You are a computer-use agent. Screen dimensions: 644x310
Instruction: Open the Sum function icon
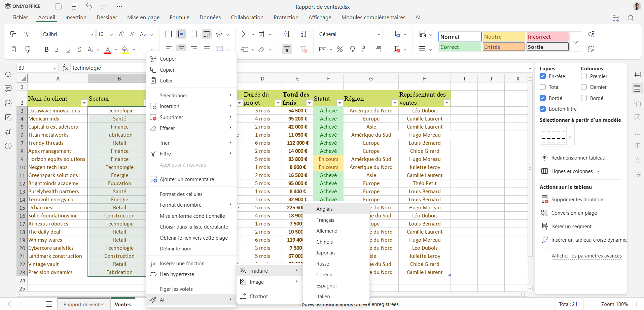click(x=245, y=34)
